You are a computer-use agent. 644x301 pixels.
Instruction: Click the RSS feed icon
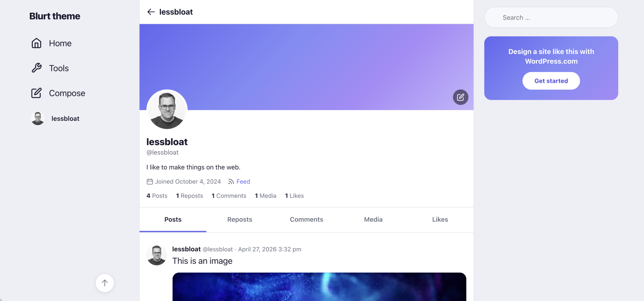[231, 182]
